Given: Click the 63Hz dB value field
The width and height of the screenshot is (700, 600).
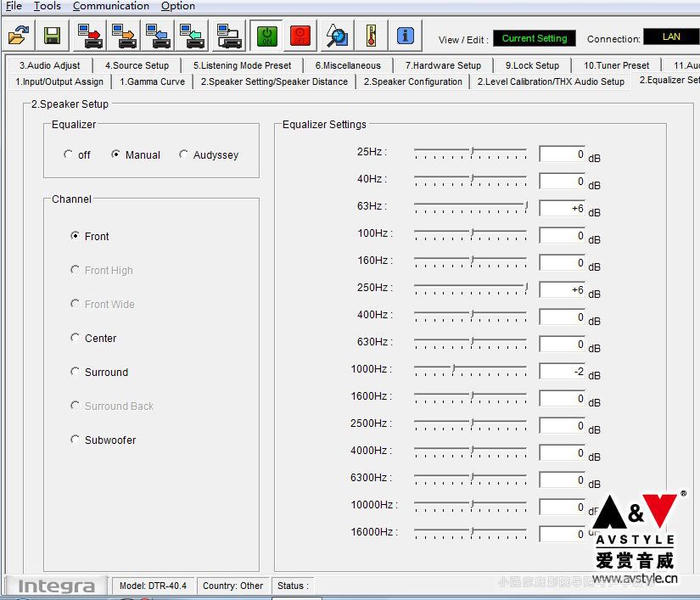Looking at the screenshot, I should [562, 208].
